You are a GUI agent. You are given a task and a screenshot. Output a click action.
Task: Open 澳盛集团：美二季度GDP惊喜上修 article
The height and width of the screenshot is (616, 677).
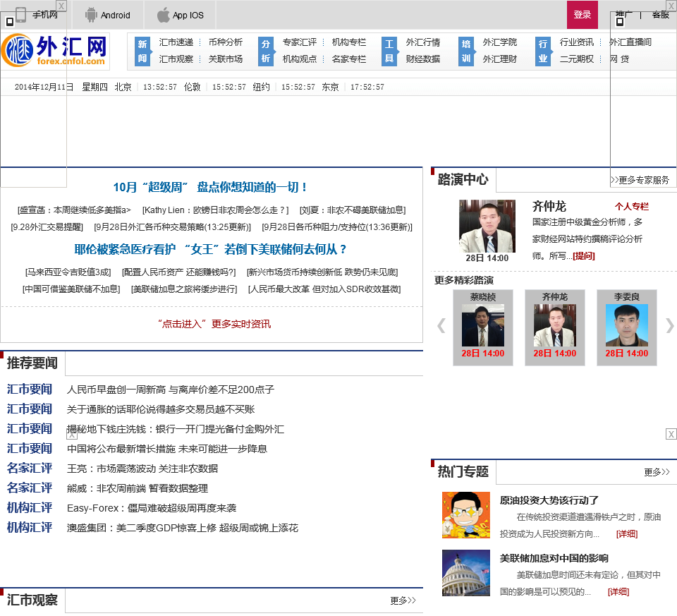183,529
